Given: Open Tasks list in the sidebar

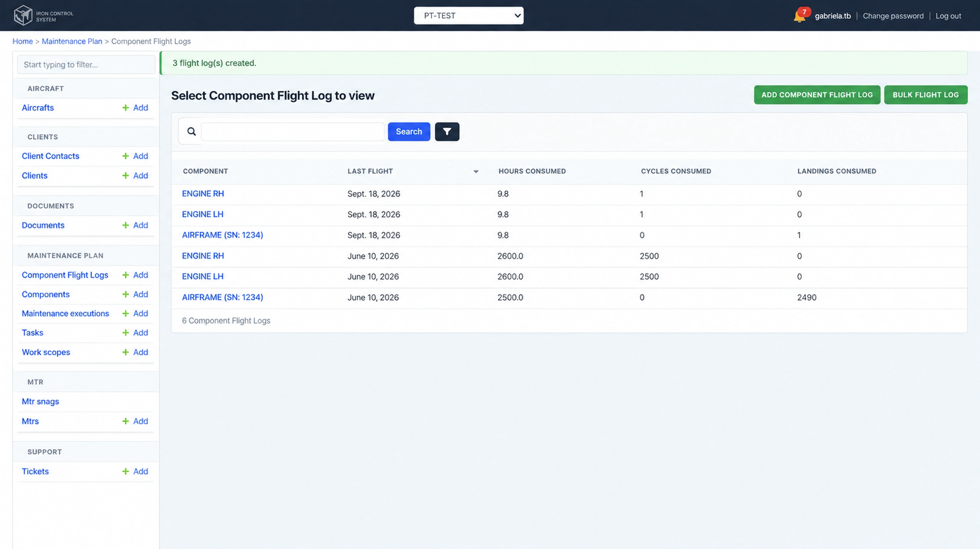Looking at the screenshot, I should (x=32, y=333).
